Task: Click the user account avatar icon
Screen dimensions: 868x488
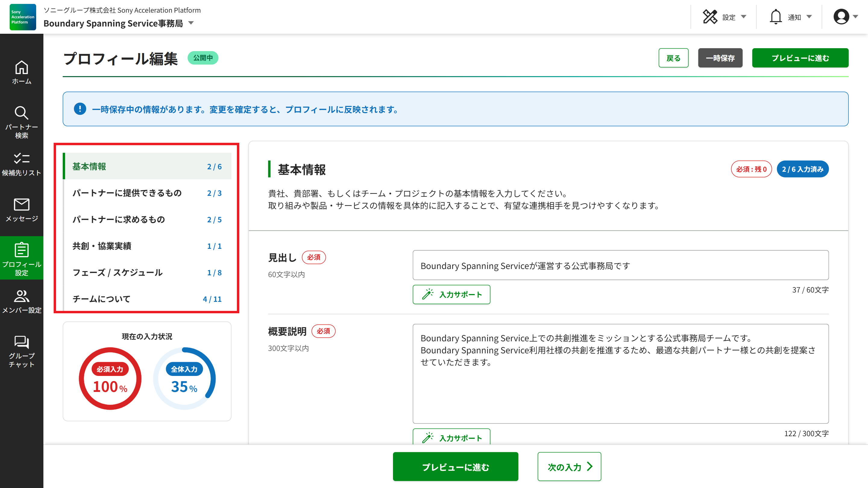Action: [841, 17]
